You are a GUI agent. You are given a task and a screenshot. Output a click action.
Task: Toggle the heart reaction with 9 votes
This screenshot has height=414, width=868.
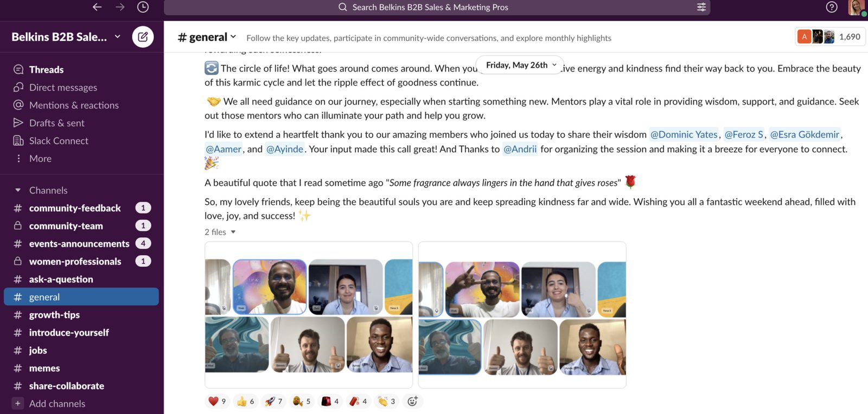pyautogui.click(x=217, y=401)
